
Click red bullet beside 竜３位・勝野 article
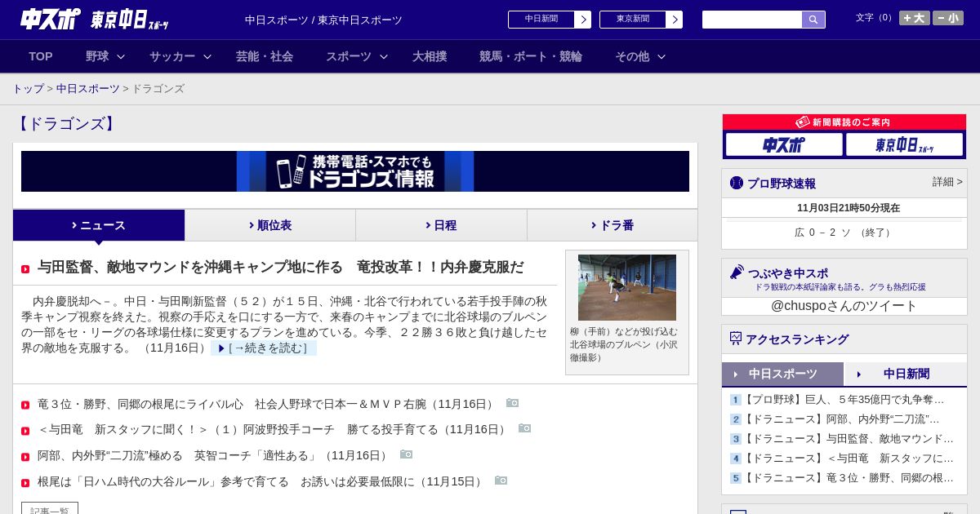[25, 405]
